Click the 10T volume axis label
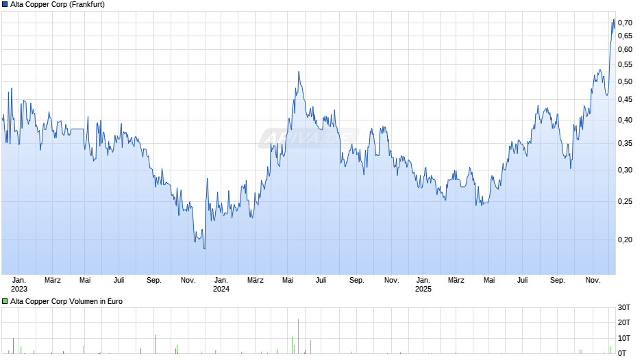Viewport: 644px width, 360px height. [x=624, y=338]
